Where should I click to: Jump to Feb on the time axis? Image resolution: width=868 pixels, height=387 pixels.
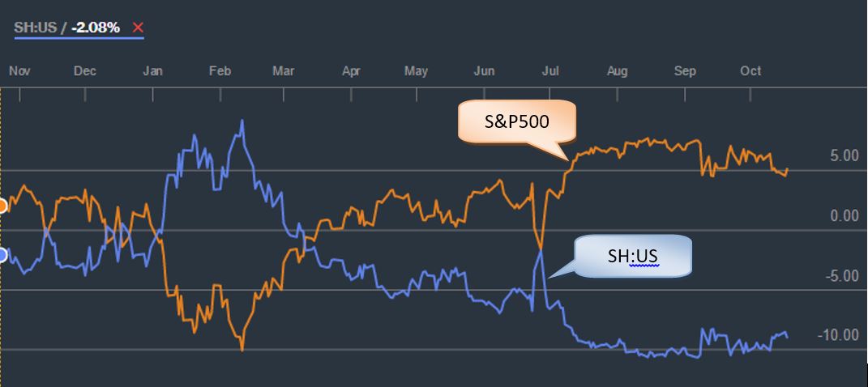[220, 71]
